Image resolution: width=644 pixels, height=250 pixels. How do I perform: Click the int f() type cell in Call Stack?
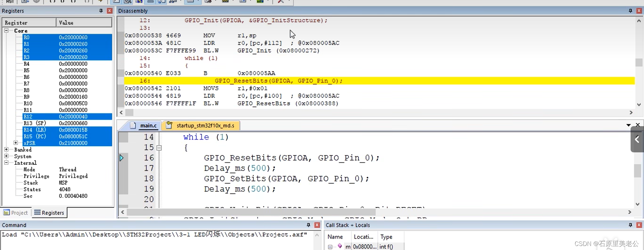pyautogui.click(x=391, y=247)
